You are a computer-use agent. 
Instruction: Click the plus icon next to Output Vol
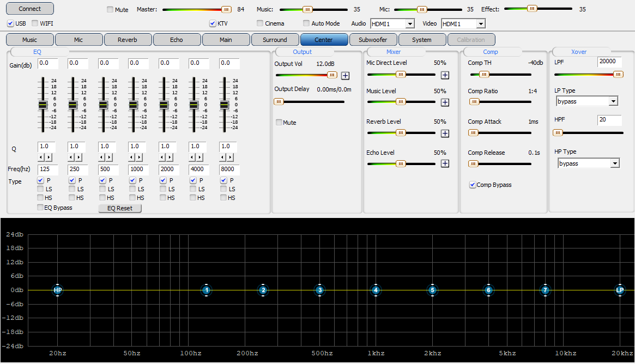[x=345, y=76]
